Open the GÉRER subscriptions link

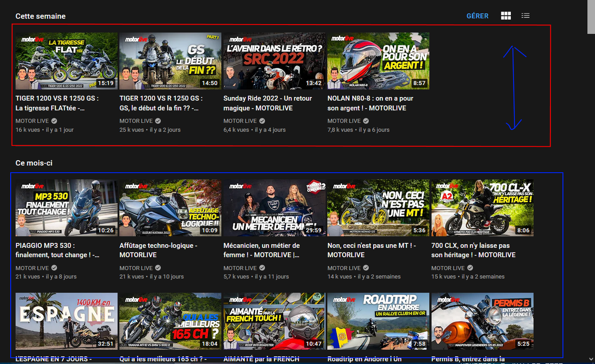477,16
